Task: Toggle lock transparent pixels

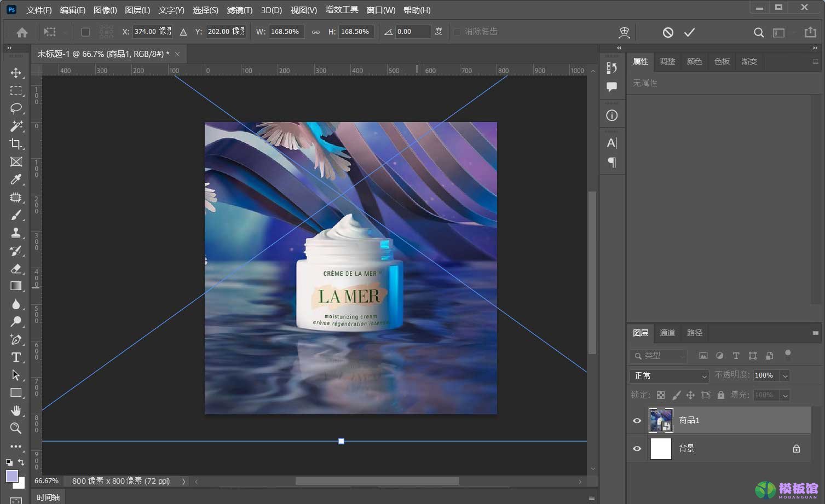Action: (x=661, y=395)
